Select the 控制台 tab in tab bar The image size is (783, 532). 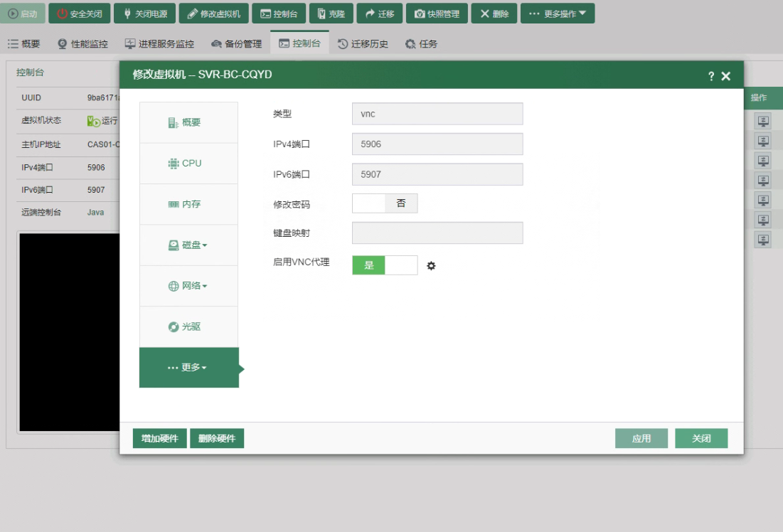coord(299,43)
